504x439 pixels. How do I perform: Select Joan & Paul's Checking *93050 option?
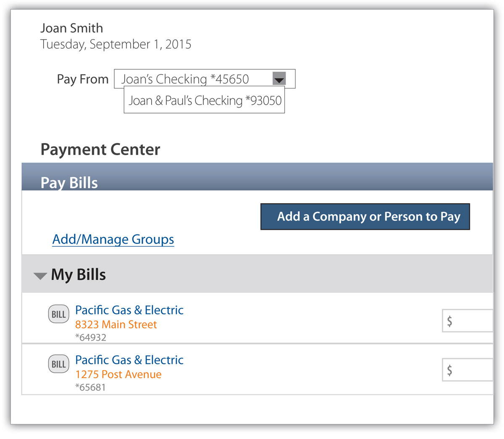[205, 100]
